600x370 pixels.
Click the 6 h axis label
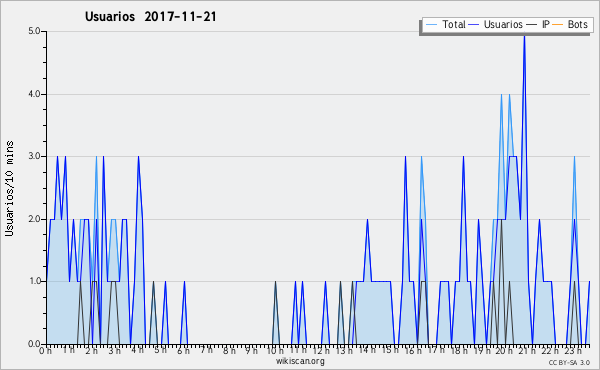(183, 351)
